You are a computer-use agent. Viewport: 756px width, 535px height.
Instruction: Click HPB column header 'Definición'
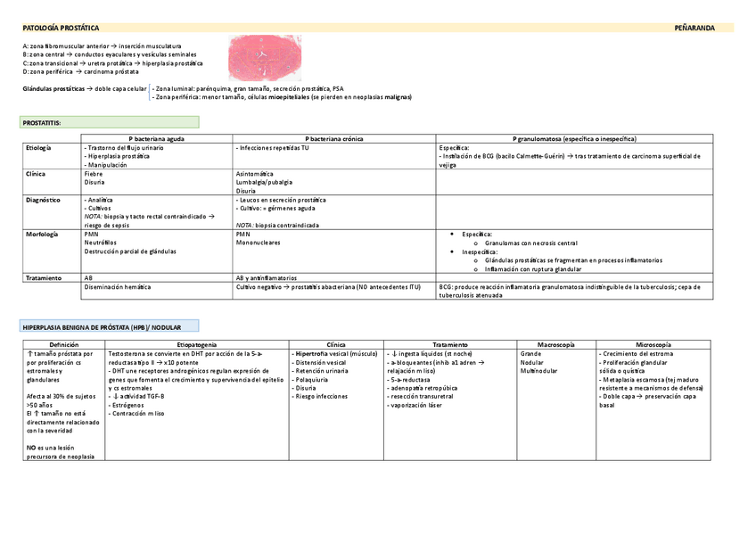pyautogui.click(x=64, y=345)
